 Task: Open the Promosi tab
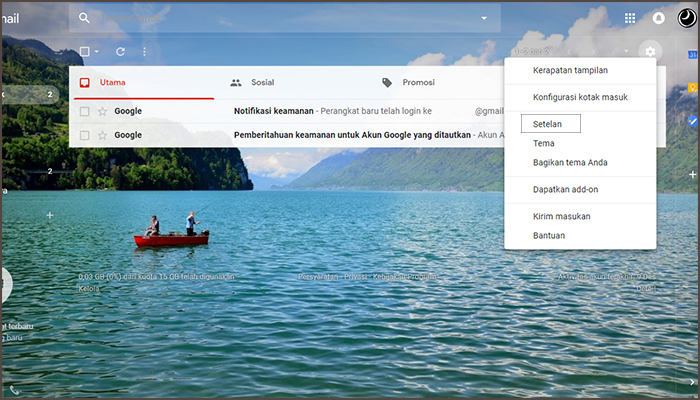[418, 82]
